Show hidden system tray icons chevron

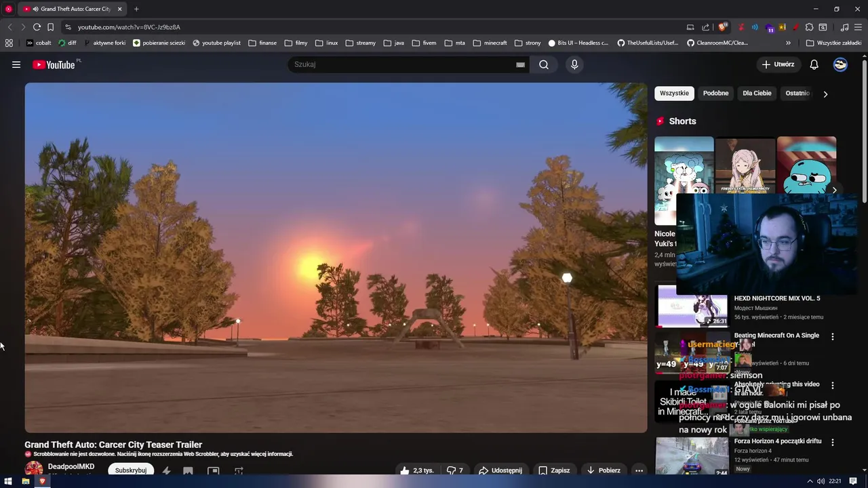810,481
